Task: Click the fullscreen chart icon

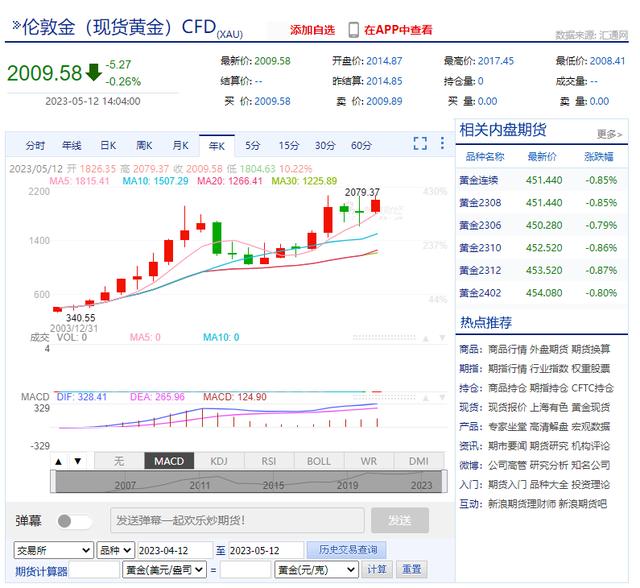Action: tap(420, 145)
